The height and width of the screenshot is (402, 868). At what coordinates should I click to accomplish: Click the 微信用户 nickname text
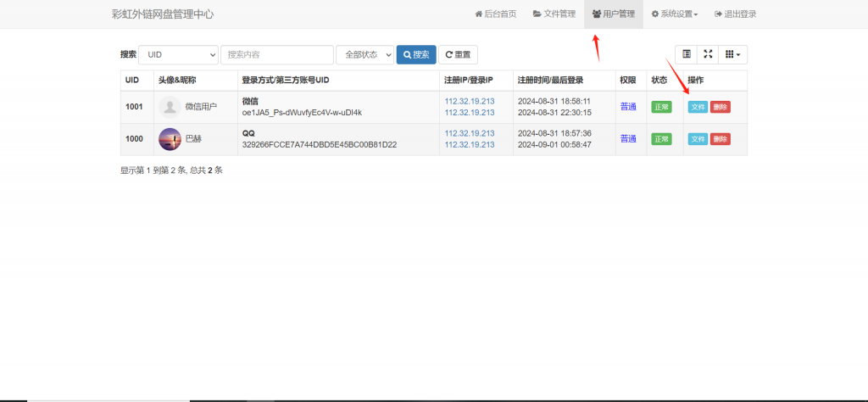pyautogui.click(x=201, y=107)
